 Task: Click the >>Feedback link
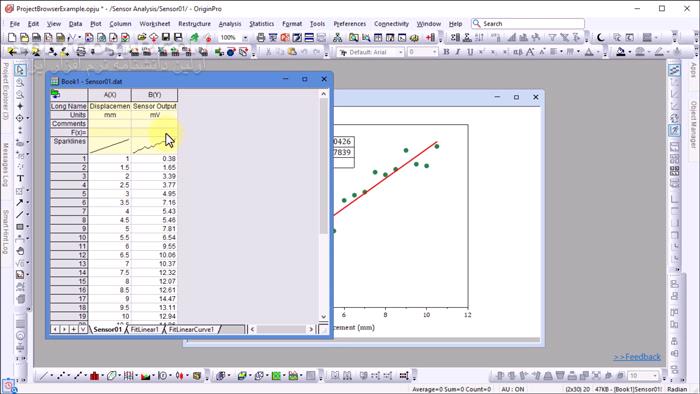(637, 357)
